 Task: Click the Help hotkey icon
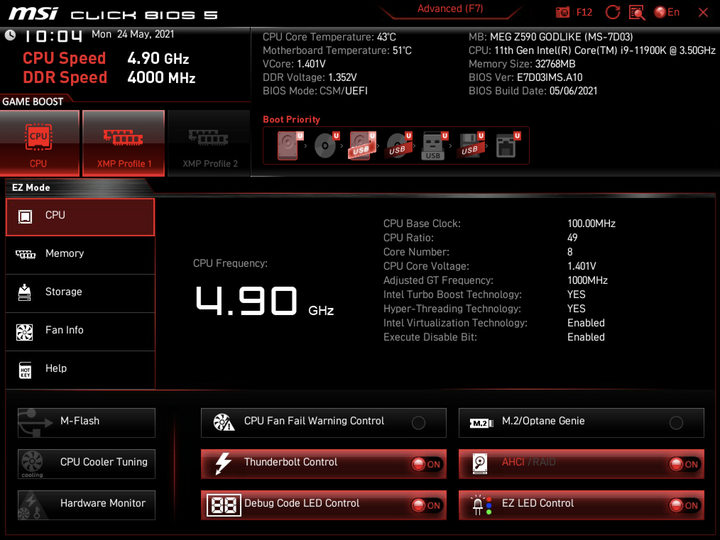point(25,370)
